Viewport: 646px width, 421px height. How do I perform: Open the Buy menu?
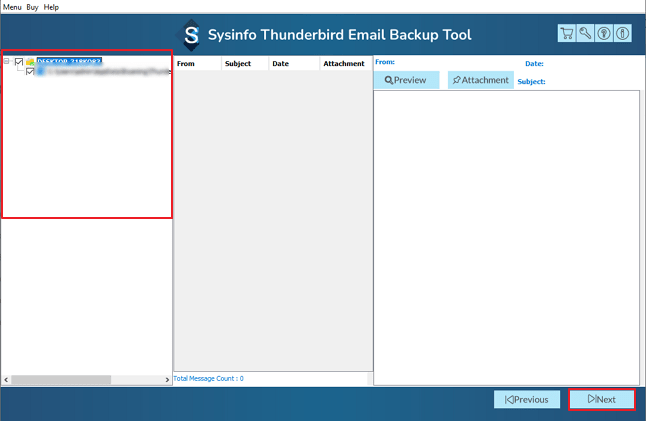pyautogui.click(x=32, y=7)
